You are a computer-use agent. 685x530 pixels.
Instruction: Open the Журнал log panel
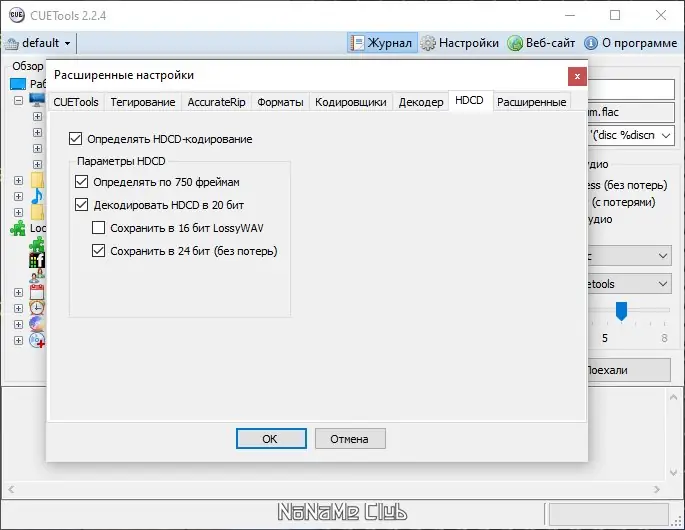(382, 43)
